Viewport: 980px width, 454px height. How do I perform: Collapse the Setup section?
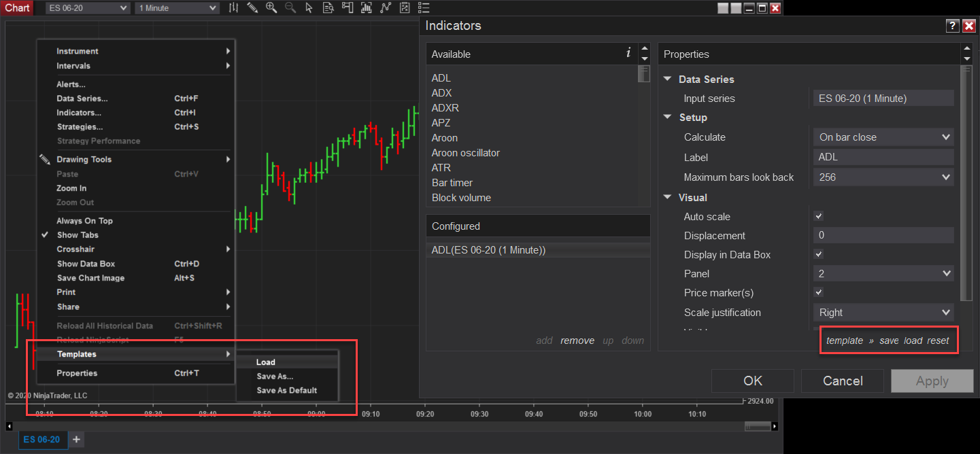(x=668, y=118)
